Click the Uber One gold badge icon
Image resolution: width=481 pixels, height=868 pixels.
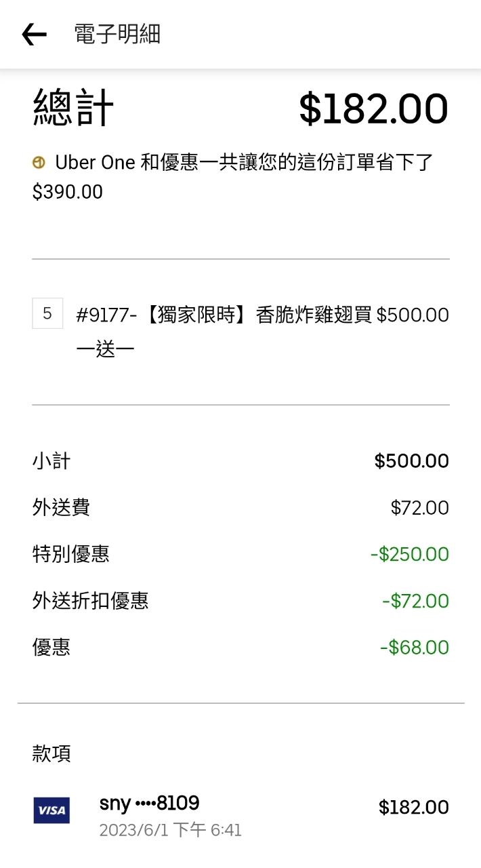39,163
